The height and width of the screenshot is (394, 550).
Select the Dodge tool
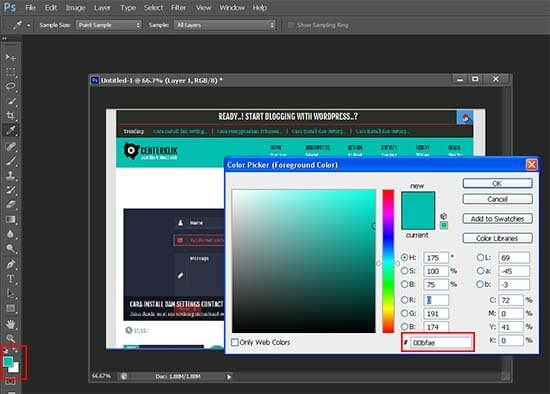tap(11, 248)
